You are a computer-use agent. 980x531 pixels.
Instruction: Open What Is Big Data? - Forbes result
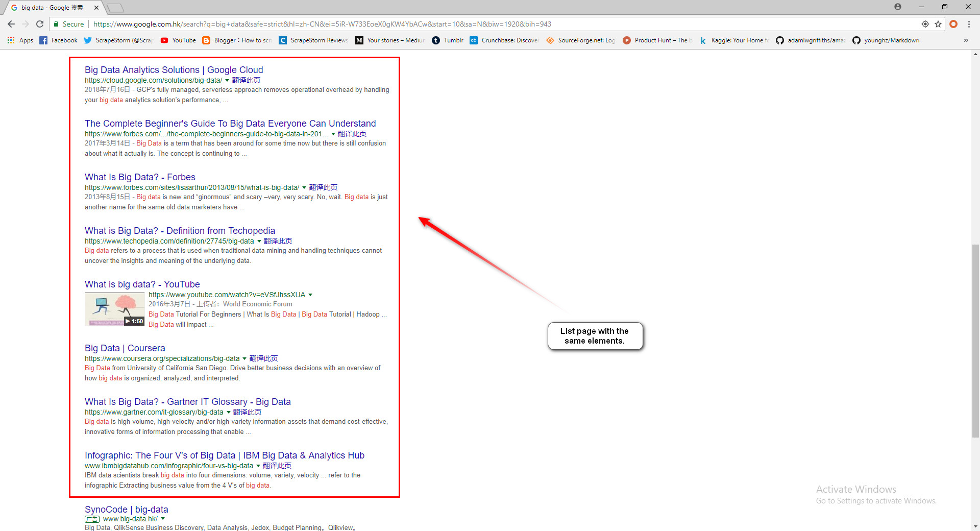point(140,177)
